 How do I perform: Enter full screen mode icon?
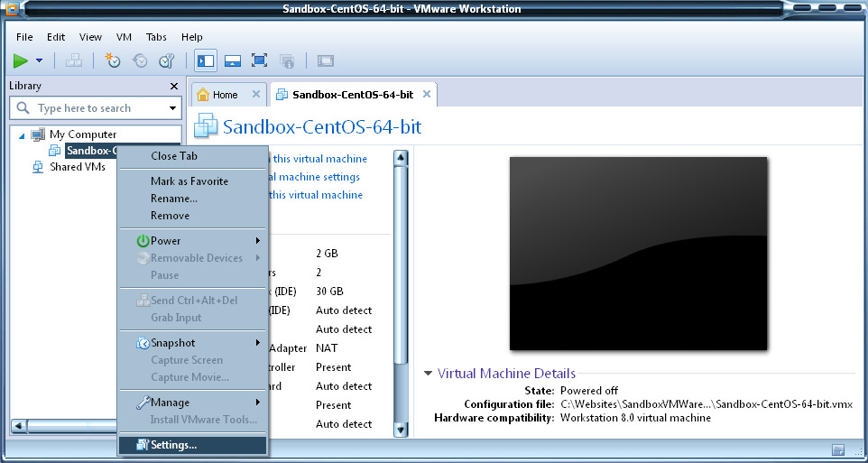coord(259,61)
